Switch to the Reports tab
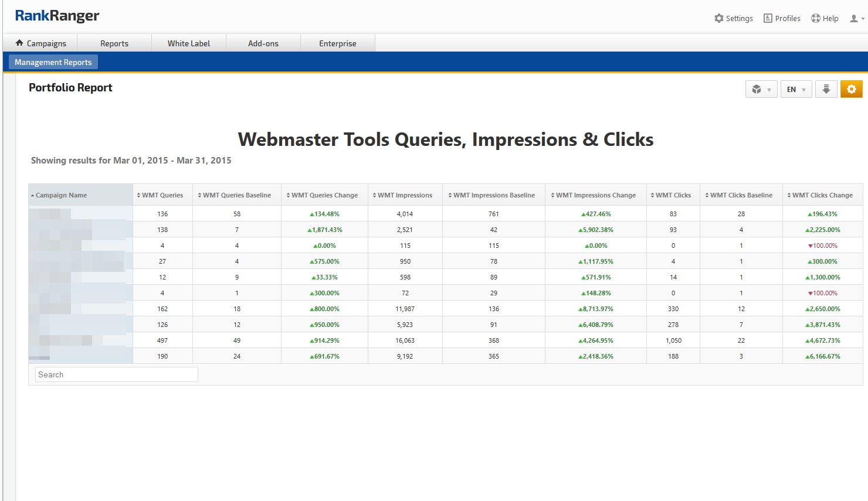This screenshot has height=501, width=868. point(114,43)
